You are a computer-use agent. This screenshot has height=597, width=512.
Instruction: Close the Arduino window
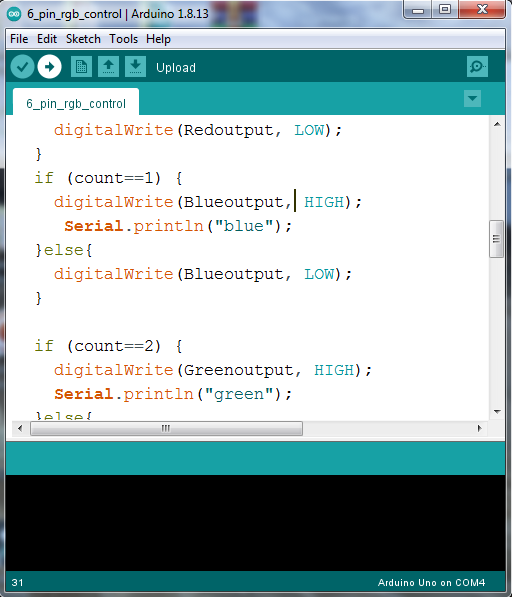pyautogui.click(x=482, y=10)
